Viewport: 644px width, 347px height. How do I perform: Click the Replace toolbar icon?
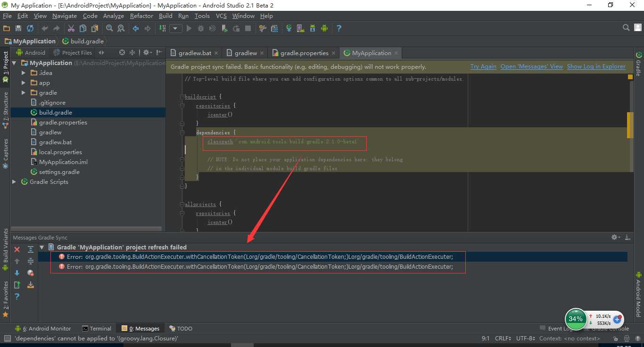tap(121, 28)
